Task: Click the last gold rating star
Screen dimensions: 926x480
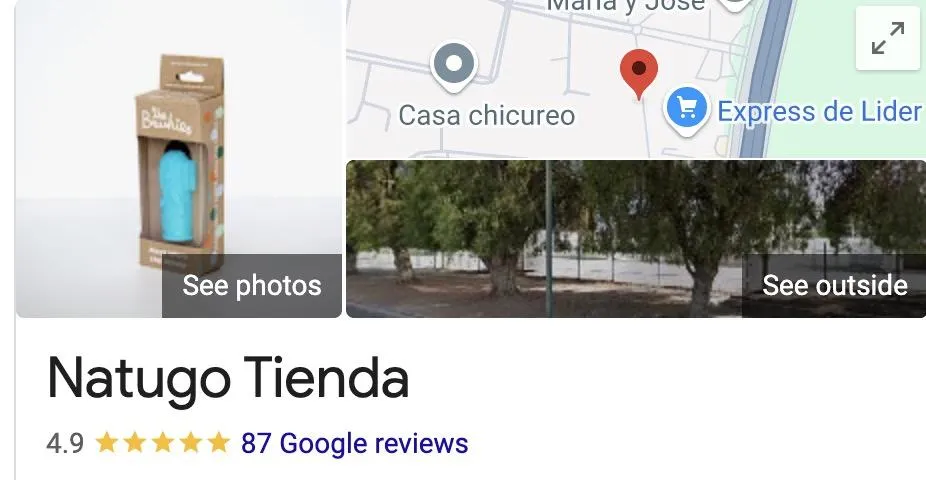Action: 219,442
